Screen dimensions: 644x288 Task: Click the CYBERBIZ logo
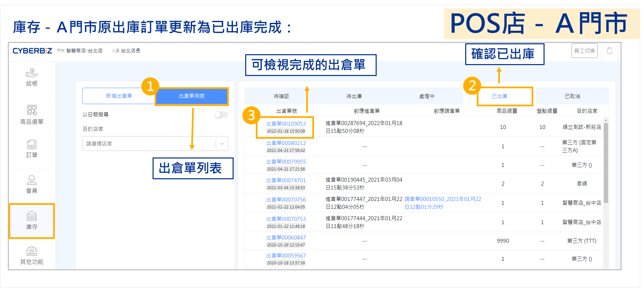pos(32,51)
